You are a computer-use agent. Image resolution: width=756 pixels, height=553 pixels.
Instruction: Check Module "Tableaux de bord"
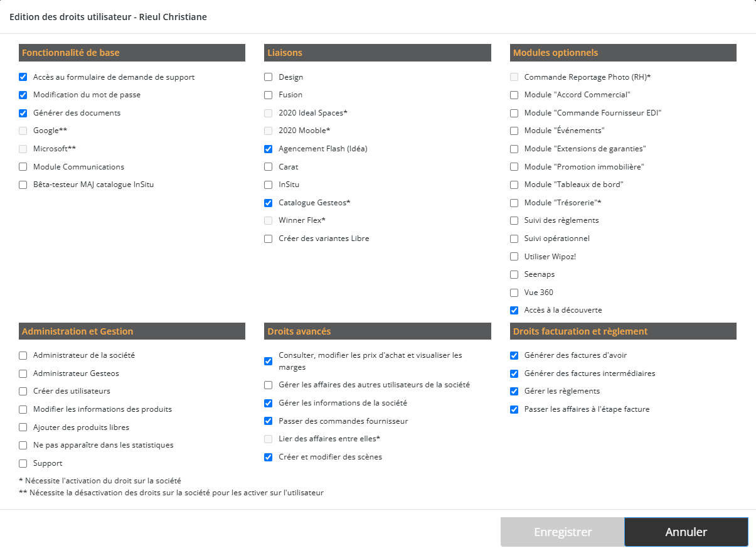514,185
